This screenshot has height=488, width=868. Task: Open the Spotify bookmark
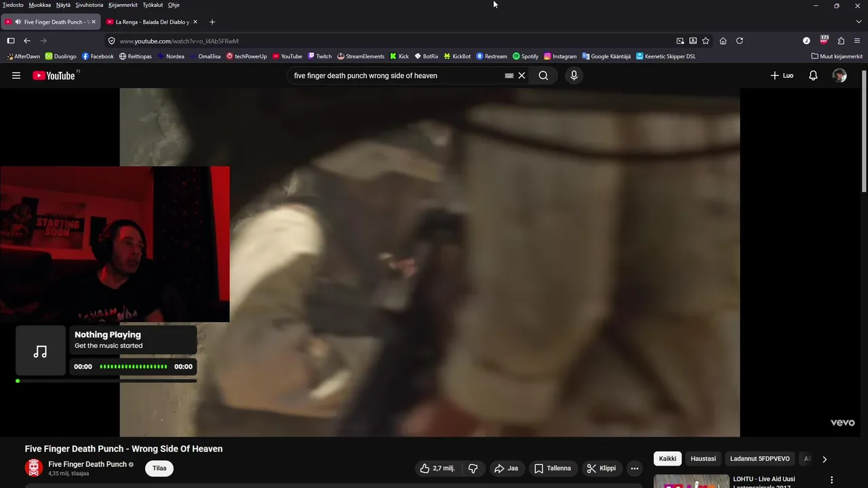[x=526, y=56]
